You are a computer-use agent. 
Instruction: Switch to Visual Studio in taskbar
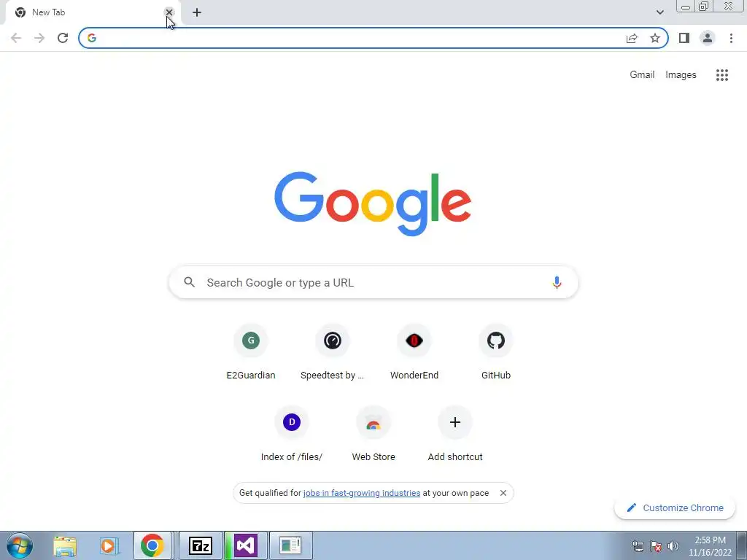pyautogui.click(x=245, y=545)
